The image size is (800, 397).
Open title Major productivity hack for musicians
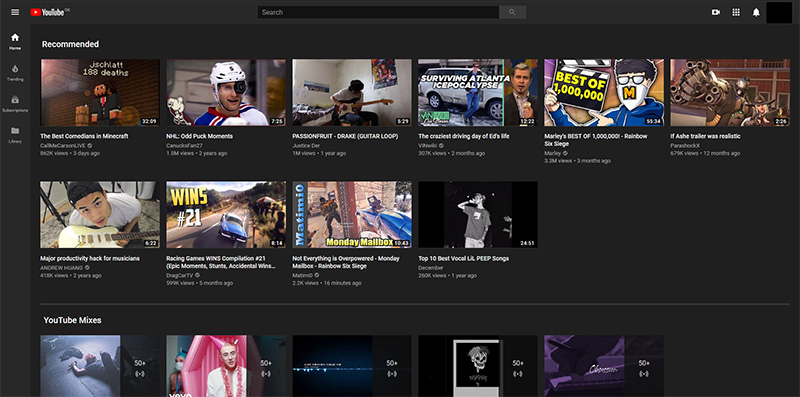click(90, 259)
